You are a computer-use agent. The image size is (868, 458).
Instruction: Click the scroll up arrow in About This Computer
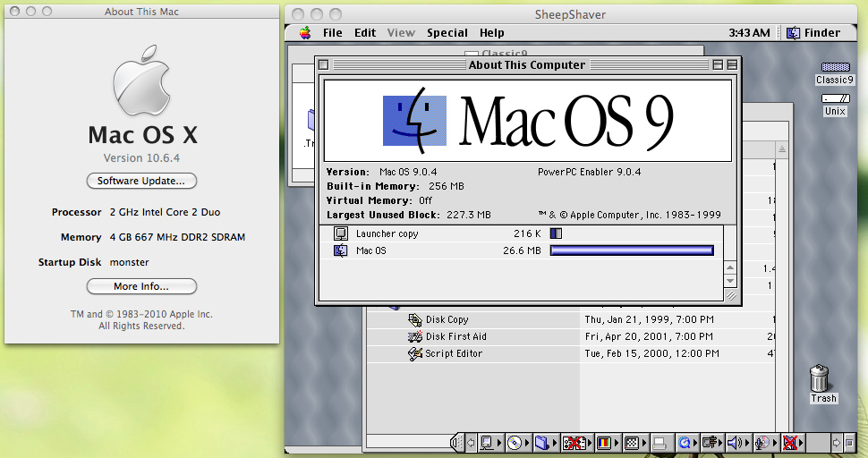click(x=730, y=267)
